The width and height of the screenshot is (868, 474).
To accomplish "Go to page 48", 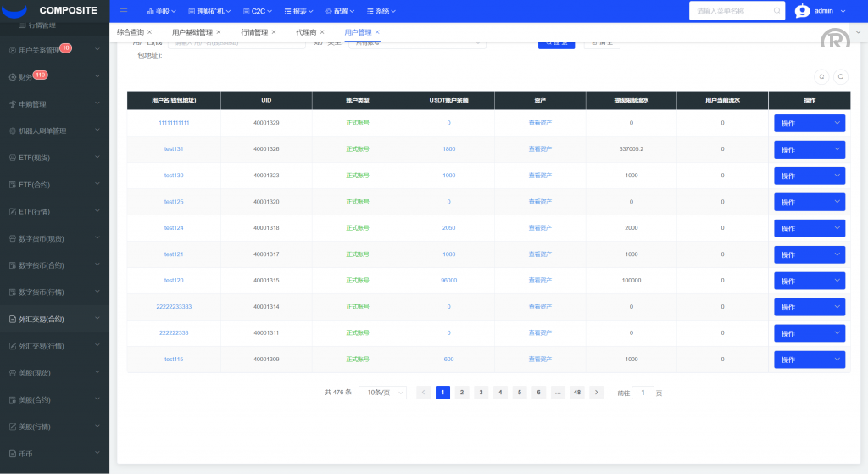I will click(577, 393).
